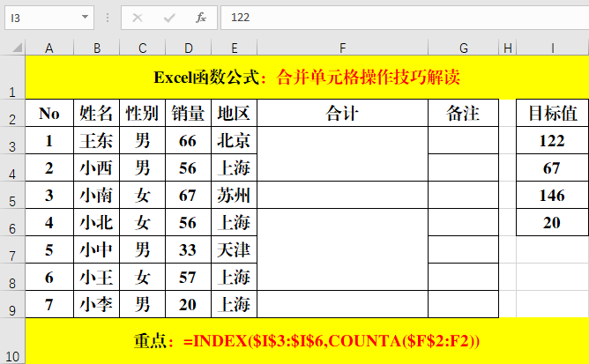Image resolution: width=589 pixels, height=364 pixels.
Task: Click the Select All corner triangle
Action: [17, 48]
